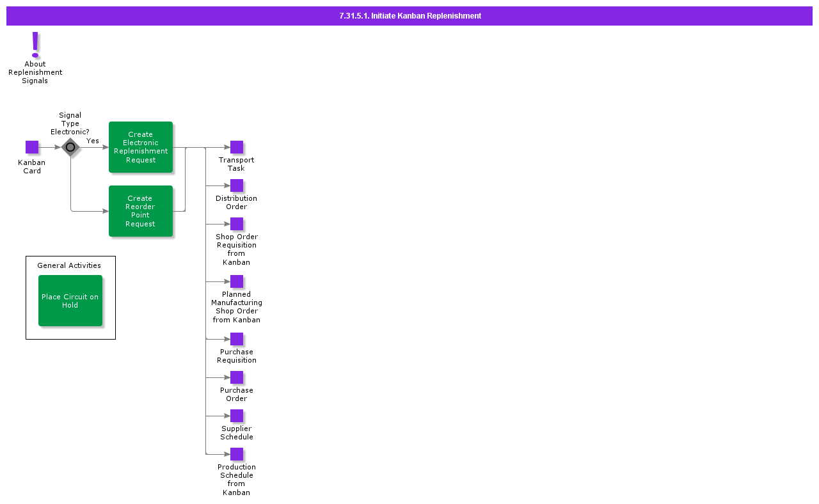Click the 'Distribution Order' label text
Viewport: 819px width, 504px height.
click(x=237, y=203)
